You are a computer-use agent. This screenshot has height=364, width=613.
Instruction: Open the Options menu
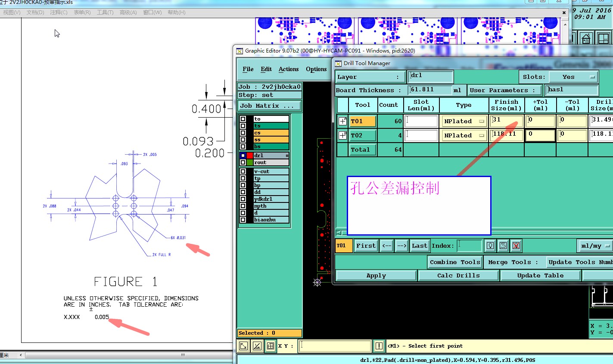click(x=316, y=69)
